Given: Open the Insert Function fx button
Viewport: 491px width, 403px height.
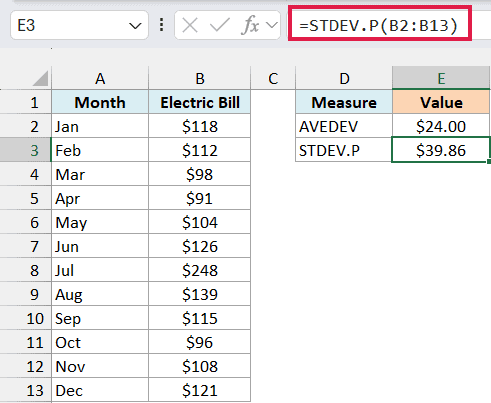Looking at the screenshot, I should (250, 25).
